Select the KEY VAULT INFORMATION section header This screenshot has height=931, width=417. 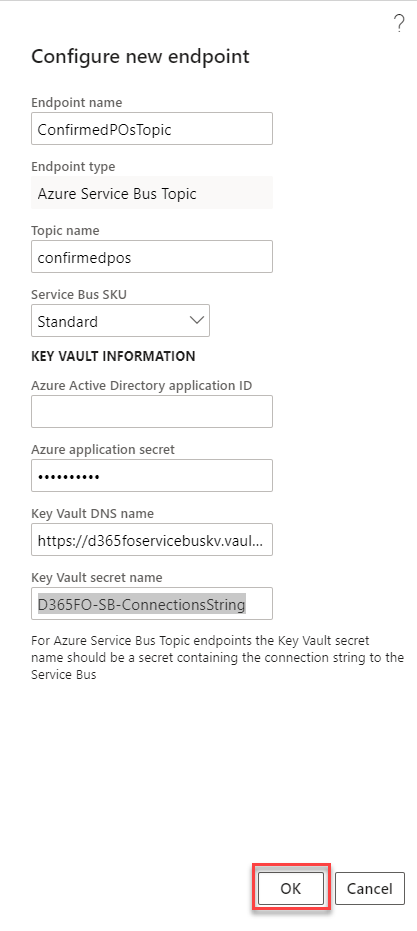(113, 356)
